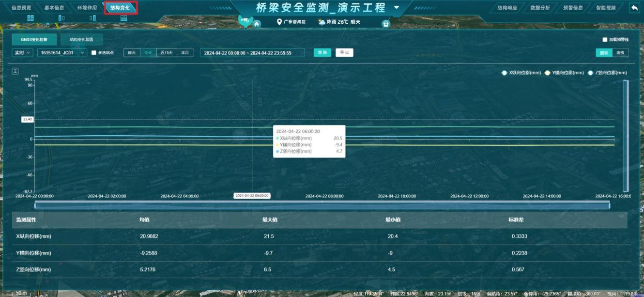
Task: Check the 加载预警线 checkbox
Action: 605,40
